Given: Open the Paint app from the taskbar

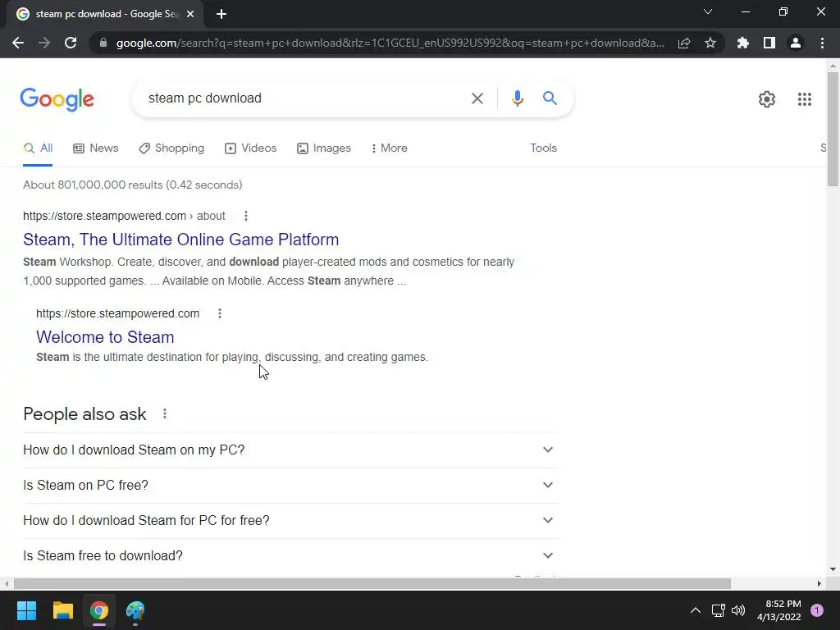Looking at the screenshot, I should pyautogui.click(x=135, y=610).
